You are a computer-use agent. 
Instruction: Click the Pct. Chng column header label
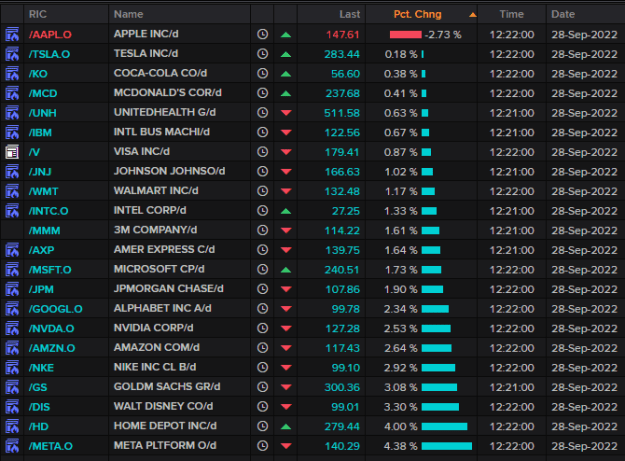417,14
